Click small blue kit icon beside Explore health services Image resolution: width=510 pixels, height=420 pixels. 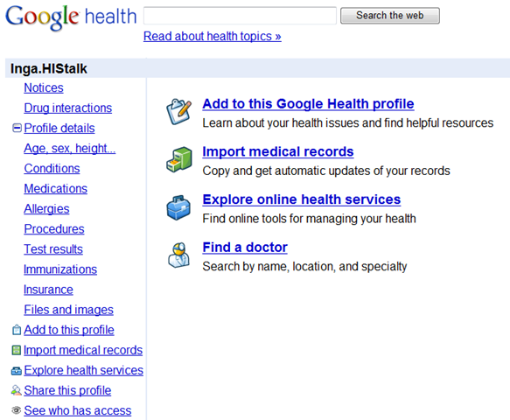coord(17,370)
